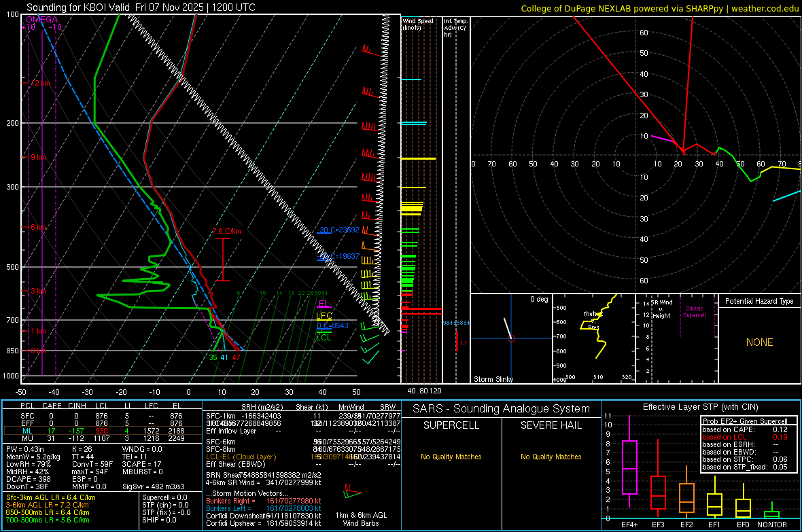Select the Classic Supercell label
The width and height of the screenshot is (802, 532).
[695, 312]
